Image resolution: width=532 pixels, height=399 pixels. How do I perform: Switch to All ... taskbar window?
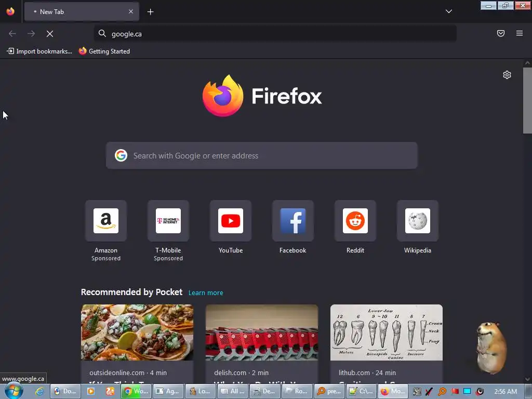pos(232,391)
